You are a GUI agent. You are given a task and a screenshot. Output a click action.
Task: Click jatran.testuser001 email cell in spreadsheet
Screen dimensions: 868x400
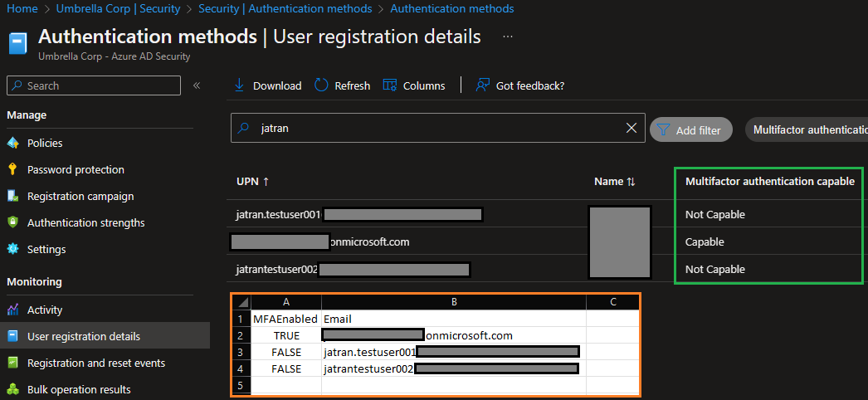point(453,353)
